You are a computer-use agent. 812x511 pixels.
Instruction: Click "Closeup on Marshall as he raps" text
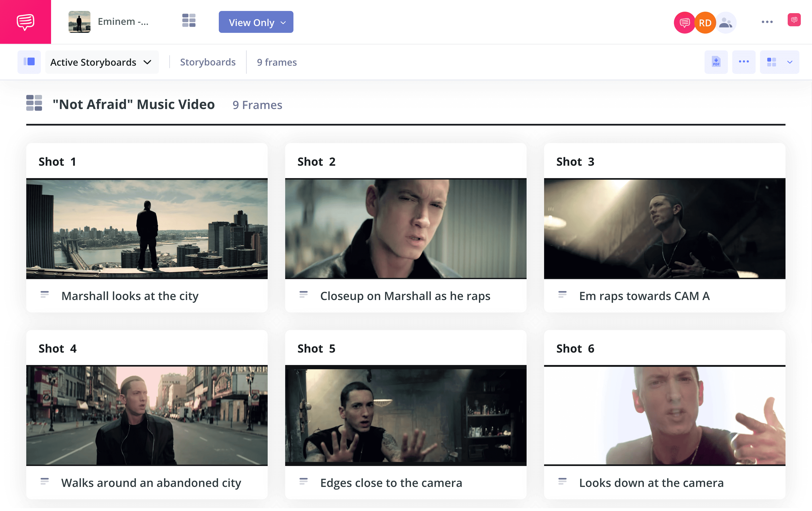pyautogui.click(x=405, y=296)
